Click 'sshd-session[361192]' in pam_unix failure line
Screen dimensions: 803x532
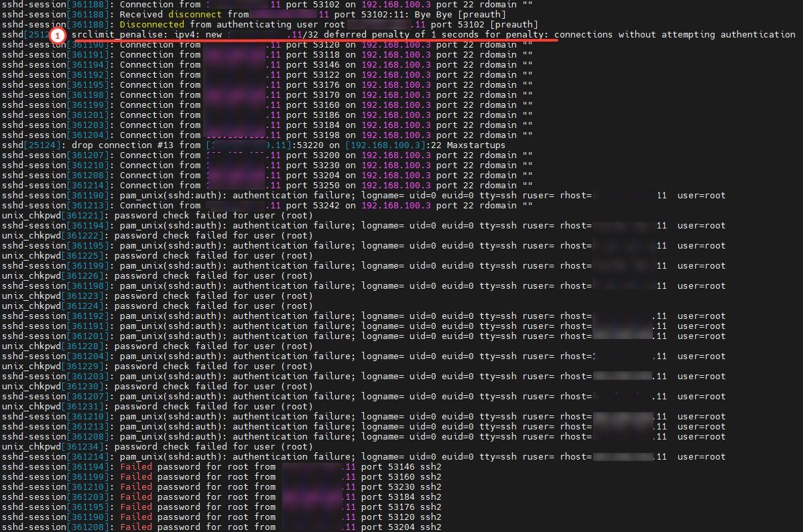(56, 316)
